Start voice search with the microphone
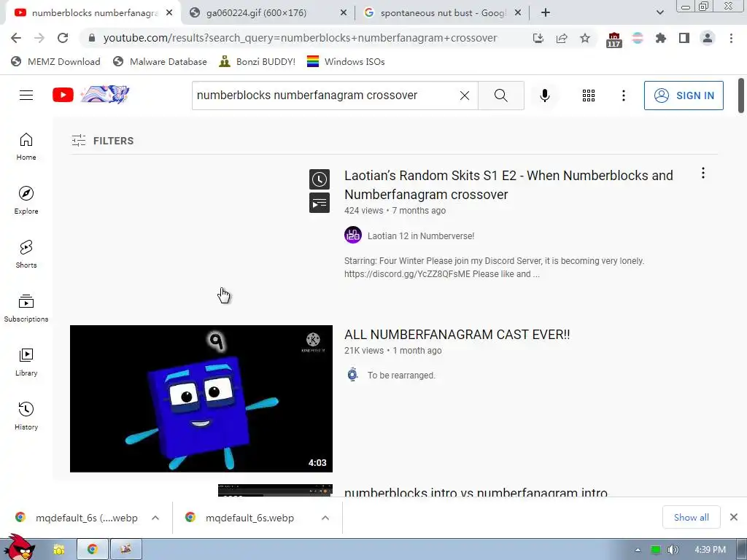747x560 pixels. point(544,96)
